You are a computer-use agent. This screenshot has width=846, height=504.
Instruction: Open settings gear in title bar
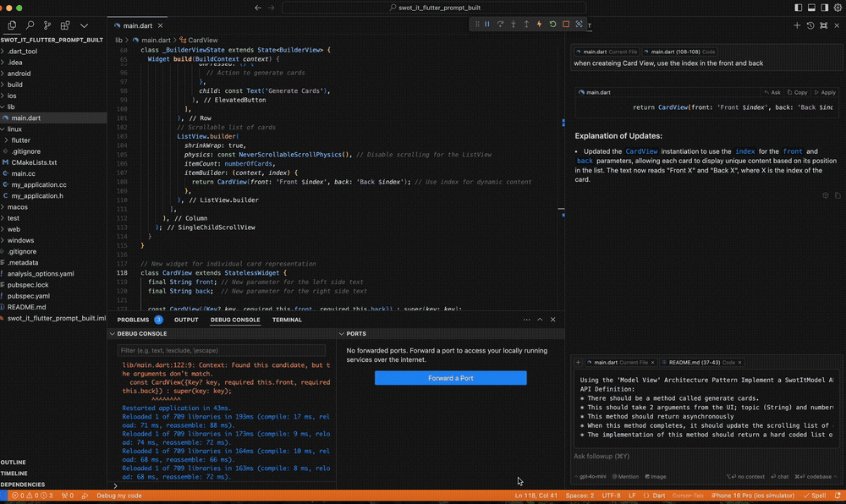(838, 8)
